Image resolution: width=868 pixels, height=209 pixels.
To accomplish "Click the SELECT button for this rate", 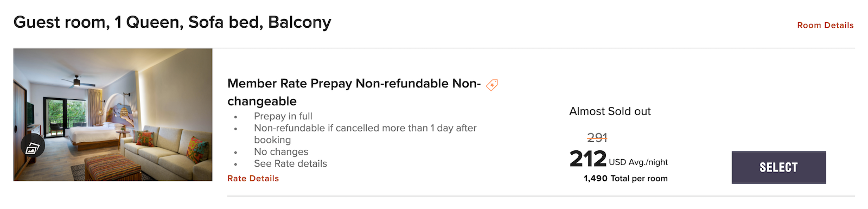I will [778, 167].
